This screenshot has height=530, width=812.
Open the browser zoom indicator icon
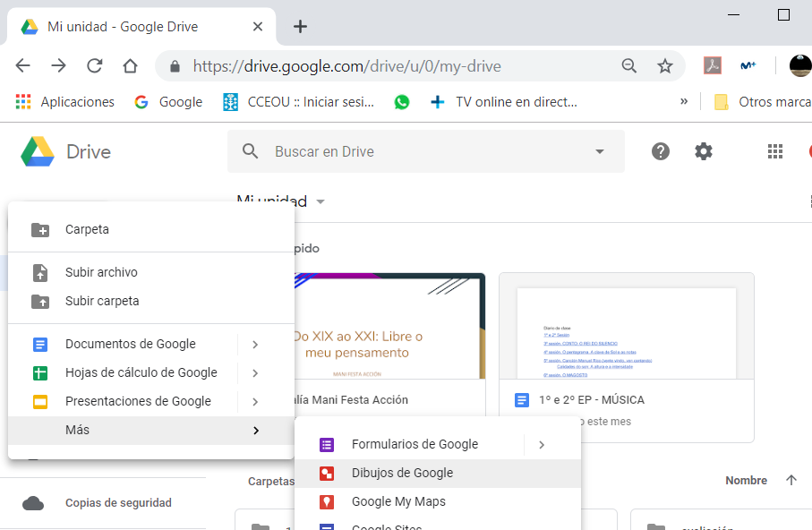tap(629, 66)
